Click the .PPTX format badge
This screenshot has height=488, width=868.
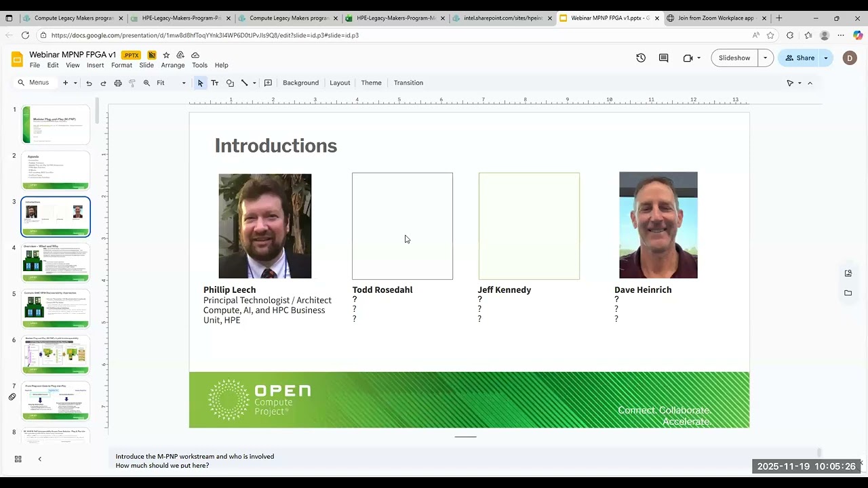point(132,55)
